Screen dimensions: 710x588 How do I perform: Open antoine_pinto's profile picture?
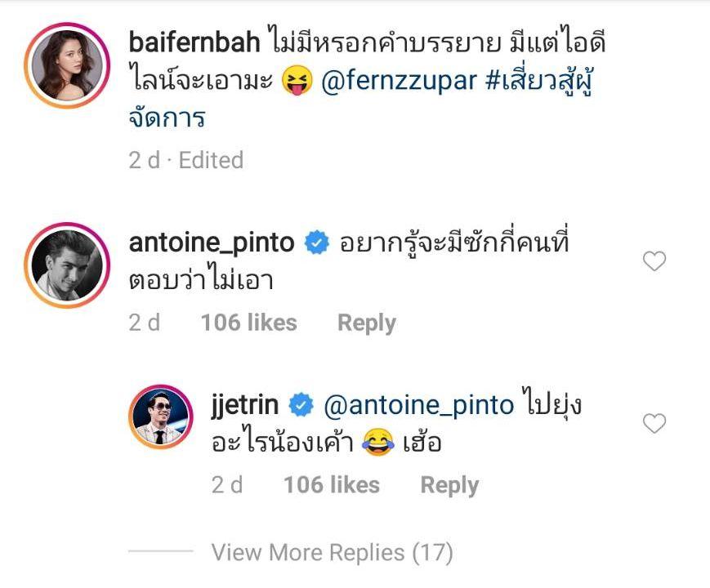(x=67, y=263)
